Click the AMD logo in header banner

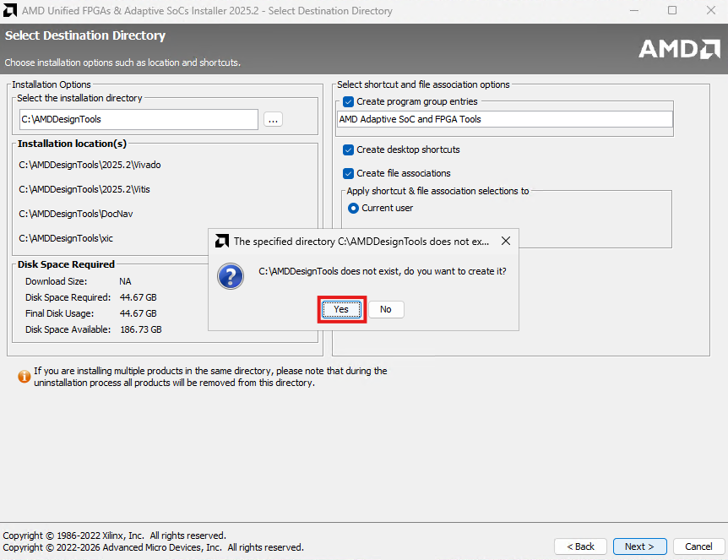click(679, 49)
